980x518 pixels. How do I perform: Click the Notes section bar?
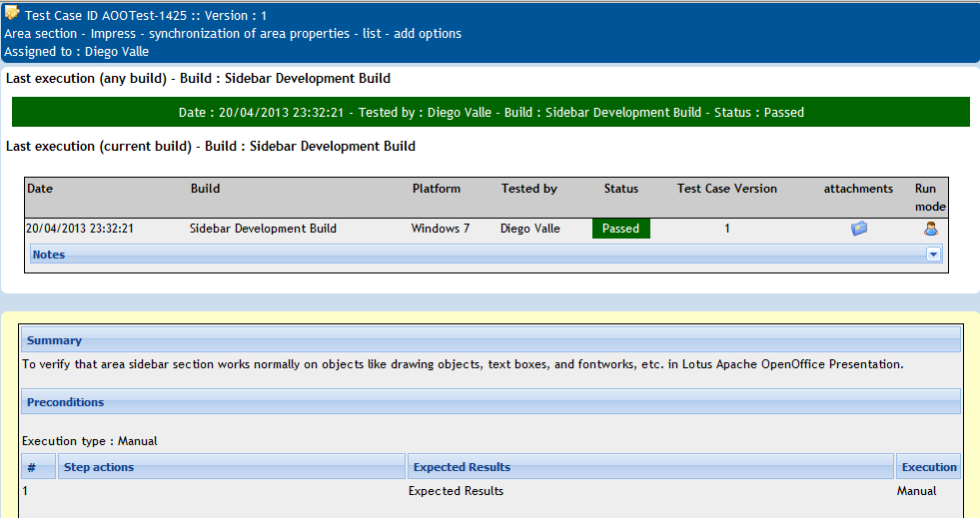pos(487,254)
